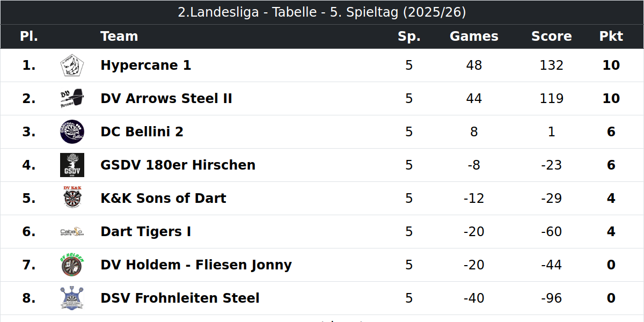Click the Games column header
The width and height of the screenshot is (644, 322).
pos(474,36)
